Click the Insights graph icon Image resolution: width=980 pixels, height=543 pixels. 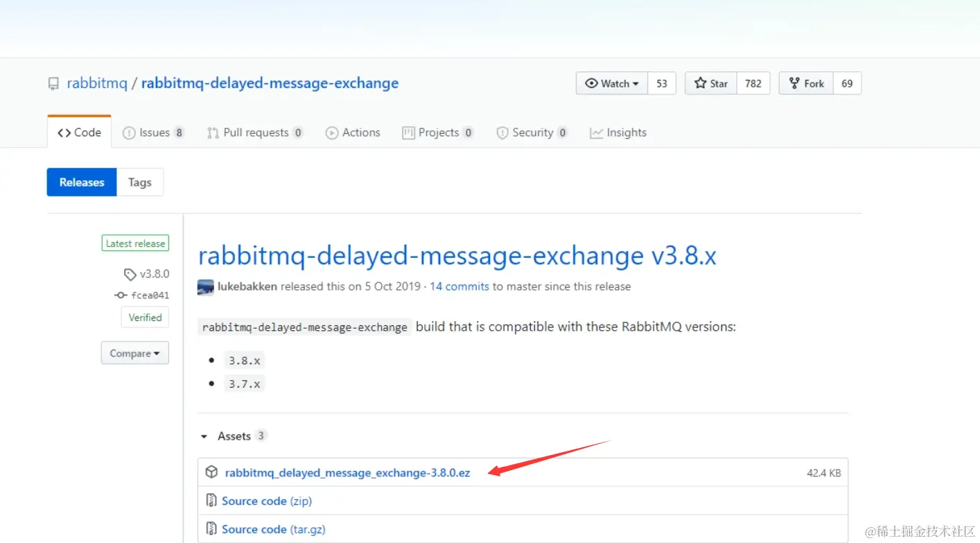(596, 133)
